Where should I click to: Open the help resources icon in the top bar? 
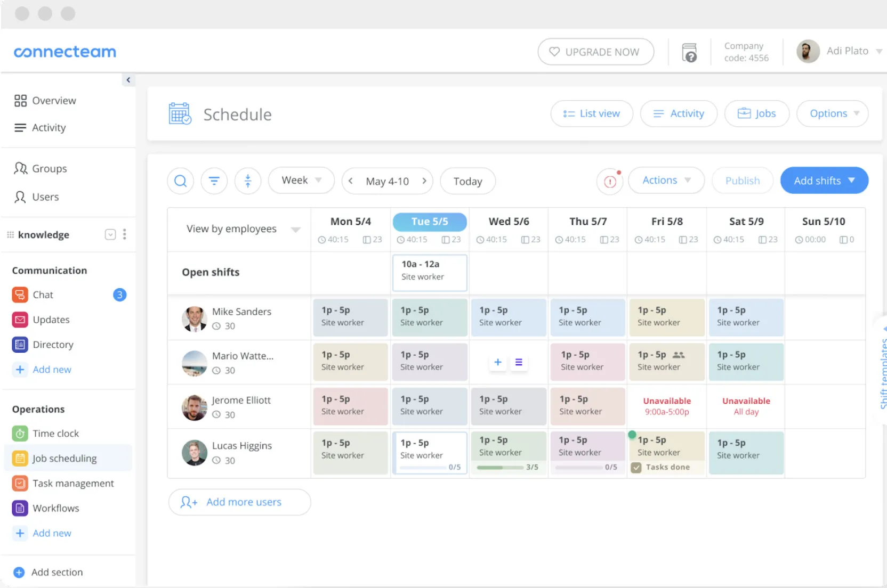click(x=689, y=52)
